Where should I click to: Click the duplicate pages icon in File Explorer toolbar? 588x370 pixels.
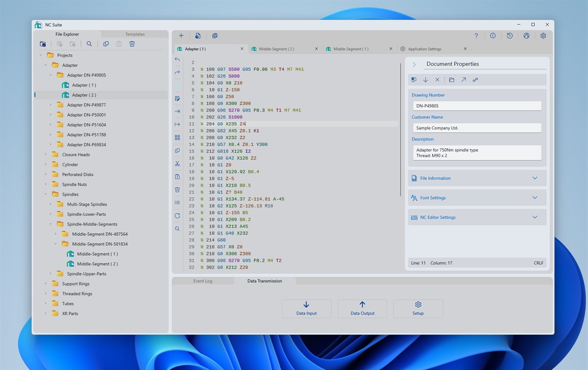[x=106, y=44]
